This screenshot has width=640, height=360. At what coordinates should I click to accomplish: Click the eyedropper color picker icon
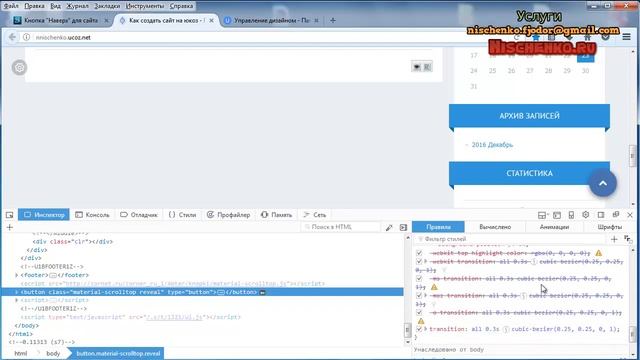click(x=389, y=227)
